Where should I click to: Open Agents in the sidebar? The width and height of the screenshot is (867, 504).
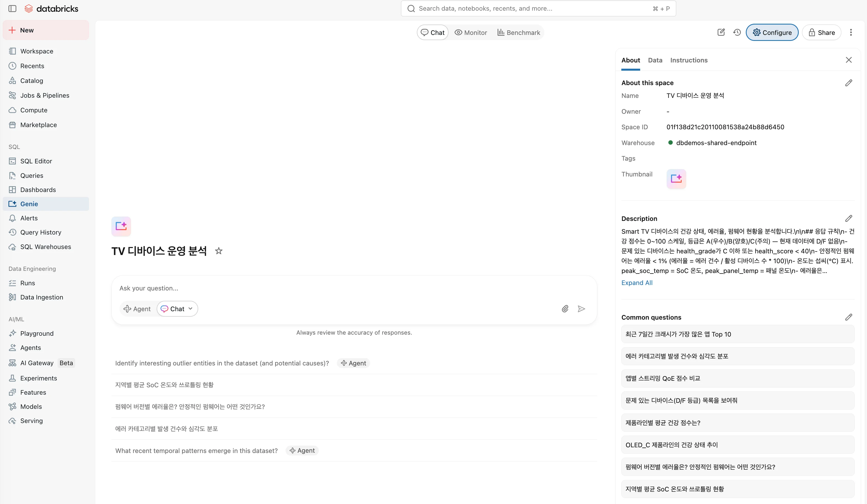pyautogui.click(x=46, y=348)
